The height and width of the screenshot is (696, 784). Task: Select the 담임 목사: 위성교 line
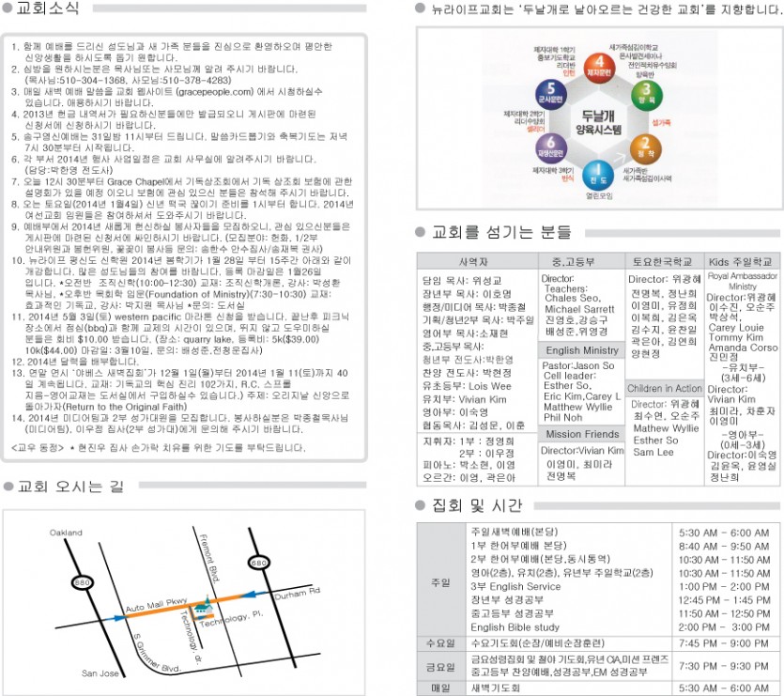(x=462, y=281)
